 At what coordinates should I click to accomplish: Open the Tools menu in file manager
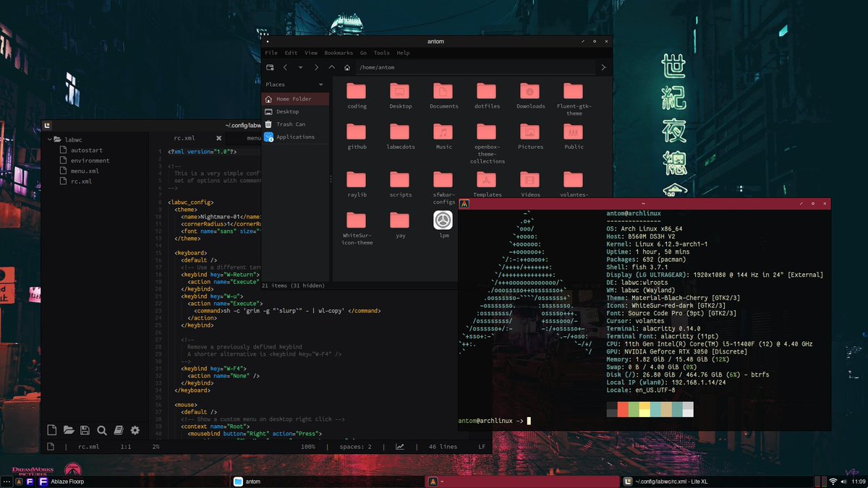(x=382, y=53)
